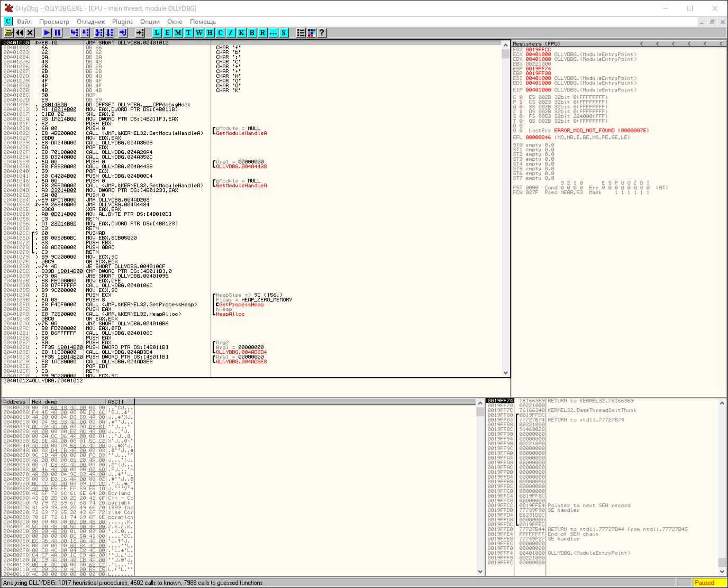Show References window with the R icon
This screenshot has height=588, width=728.
click(x=262, y=33)
